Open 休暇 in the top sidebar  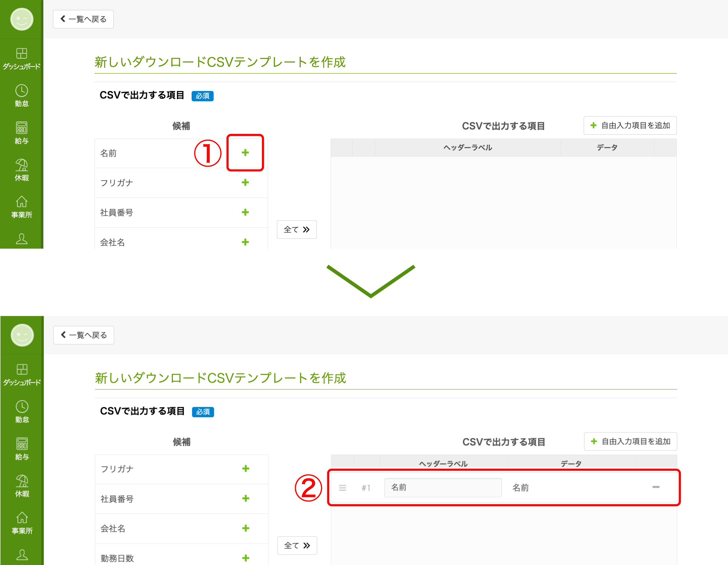(x=22, y=170)
